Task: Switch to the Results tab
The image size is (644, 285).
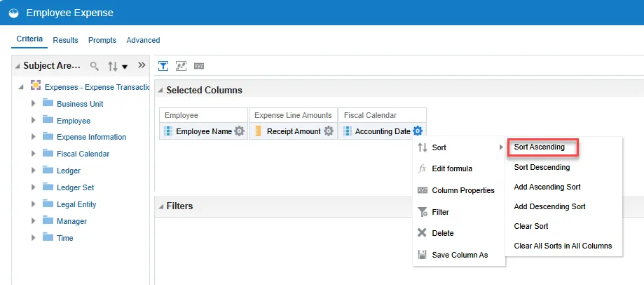Action: [65, 40]
